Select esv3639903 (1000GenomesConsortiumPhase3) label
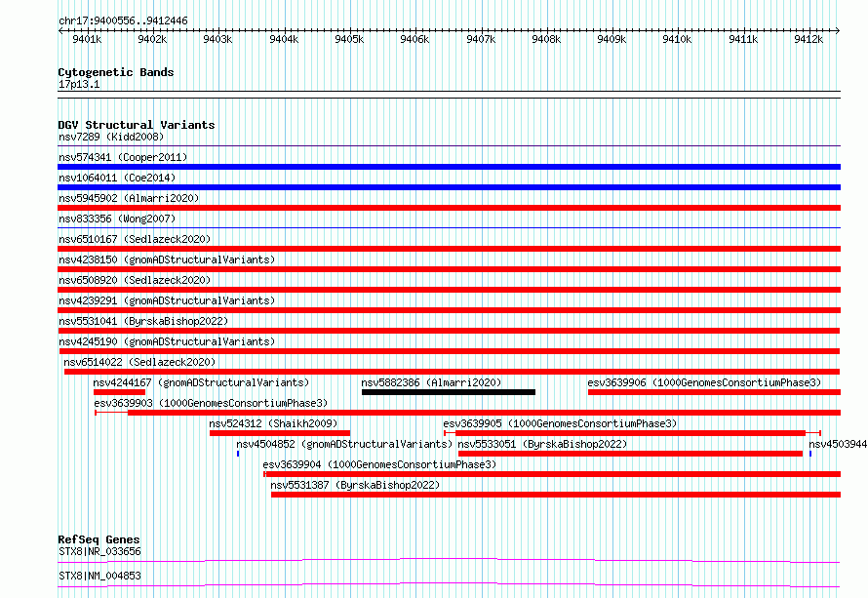This screenshot has height=598, width=868. [x=211, y=403]
